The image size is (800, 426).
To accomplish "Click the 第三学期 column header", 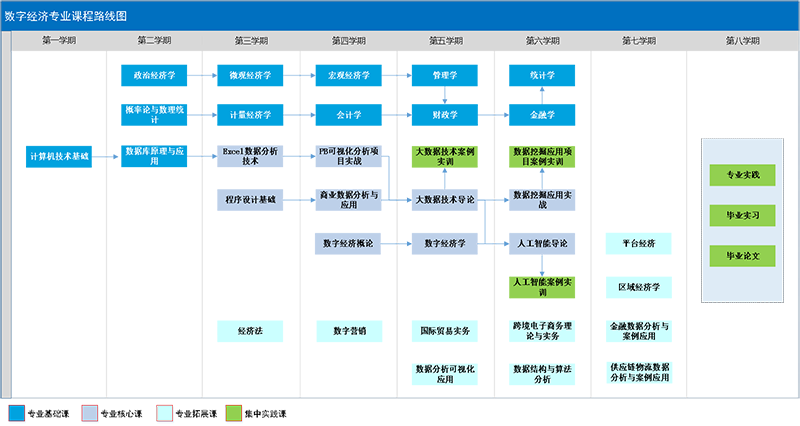I will tap(251, 40).
